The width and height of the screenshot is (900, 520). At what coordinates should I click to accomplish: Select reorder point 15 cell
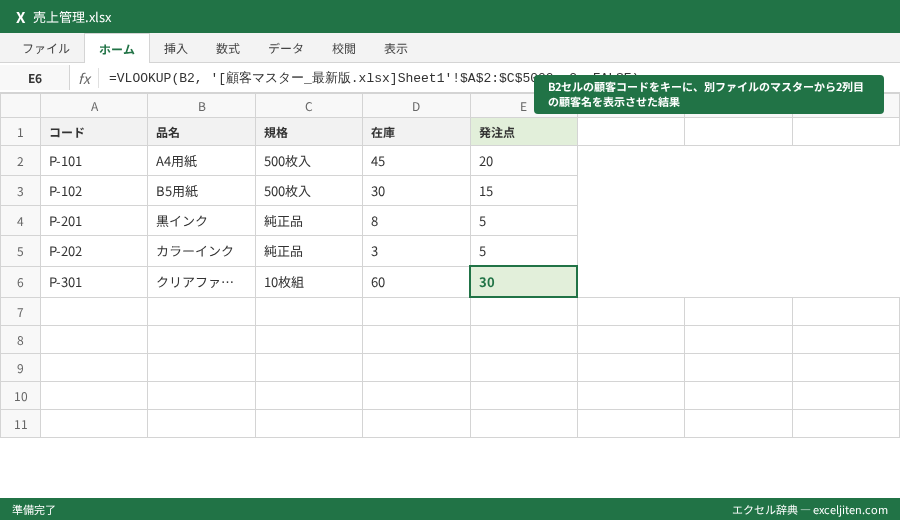coord(523,191)
